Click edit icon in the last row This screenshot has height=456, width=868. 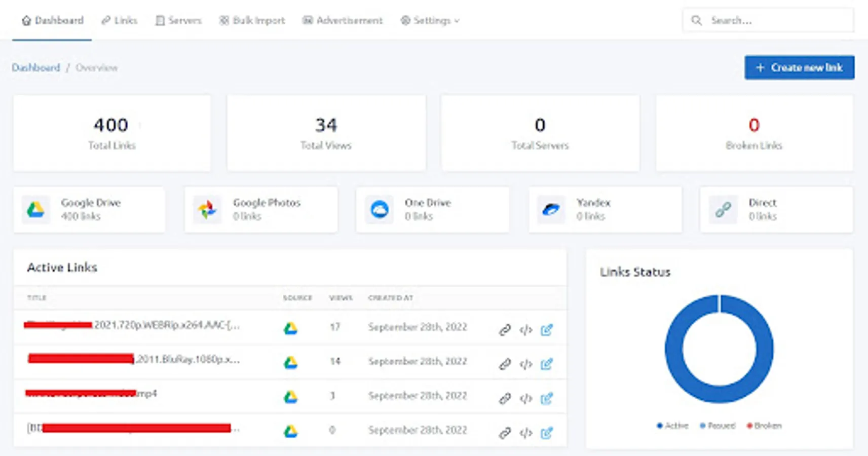(546, 433)
